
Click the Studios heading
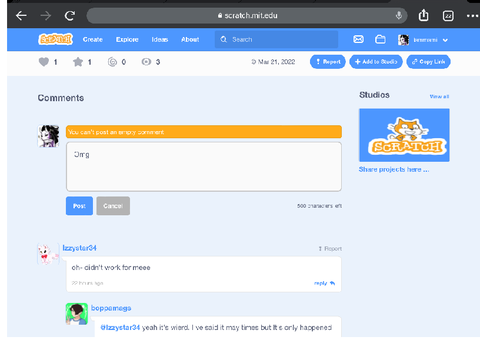(x=374, y=95)
